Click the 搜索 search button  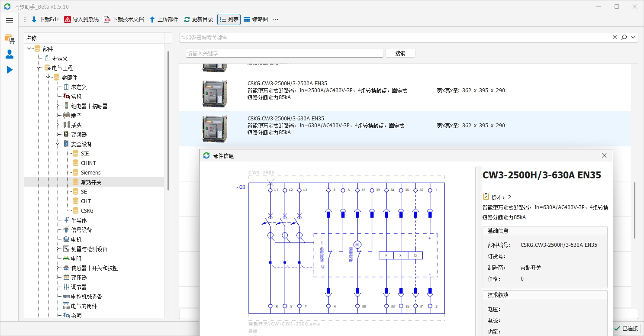pos(400,53)
